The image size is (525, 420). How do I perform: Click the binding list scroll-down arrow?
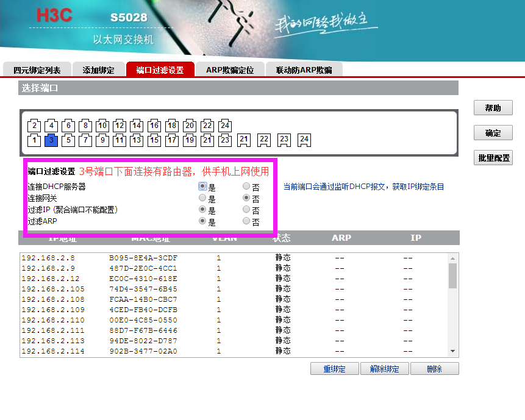[x=452, y=351]
